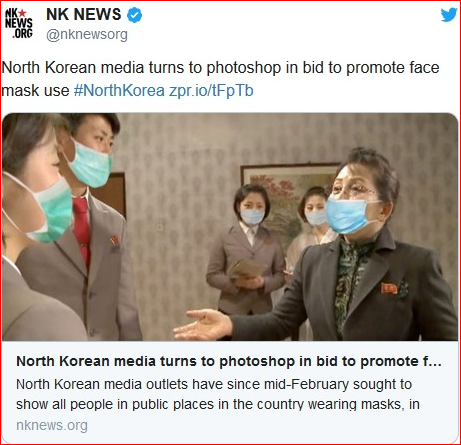This screenshot has height=445, width=461.
Task: Visit the nknews.org domain label
Action: coord(52,425)
